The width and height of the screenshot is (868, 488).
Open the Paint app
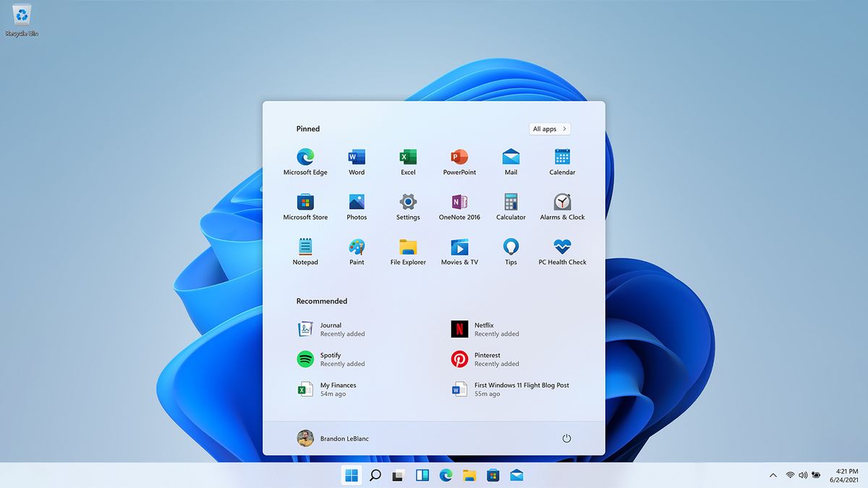[357, 247]
